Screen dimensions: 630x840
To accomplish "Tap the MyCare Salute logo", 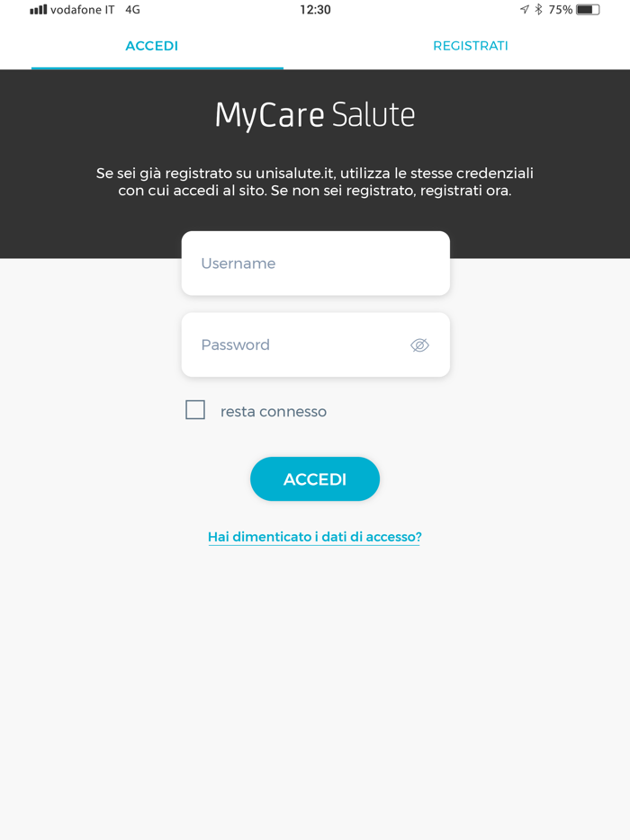I will point(315,114).
